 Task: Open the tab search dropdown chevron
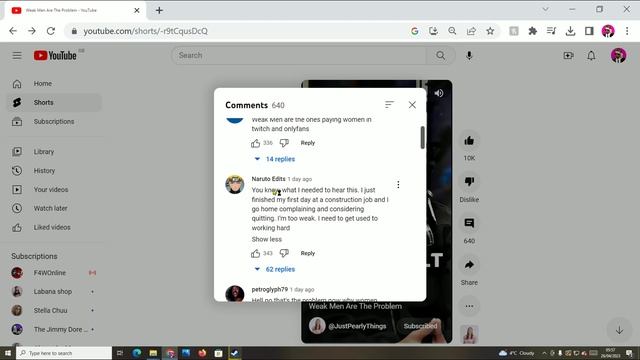(545, 9)
